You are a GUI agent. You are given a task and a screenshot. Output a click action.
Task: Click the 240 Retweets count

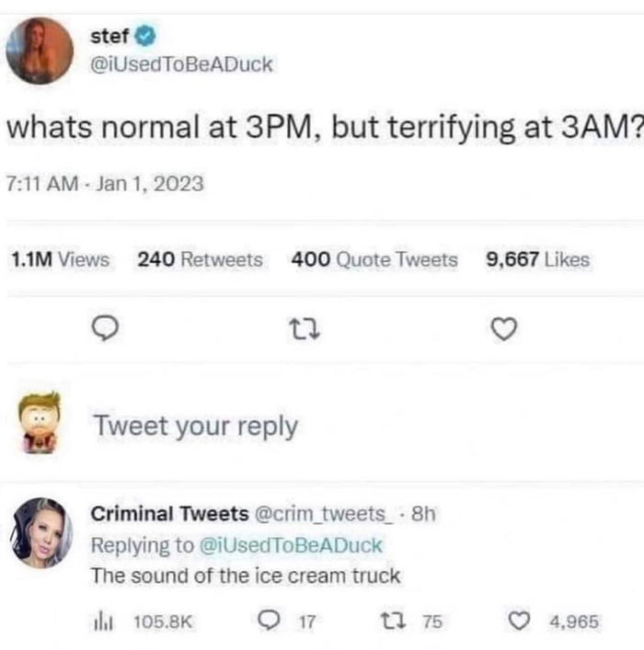click(200, 260)
